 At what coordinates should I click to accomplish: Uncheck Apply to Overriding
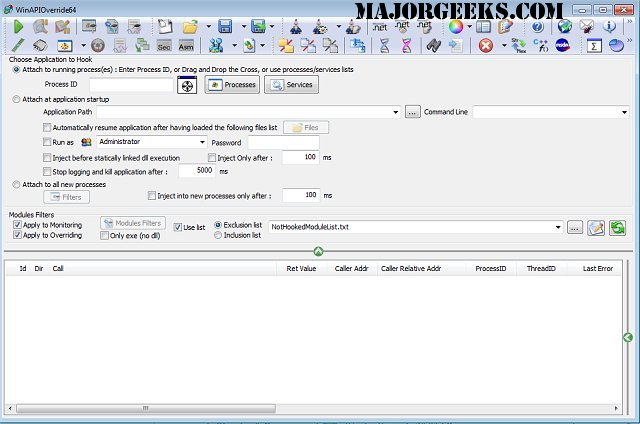[x=17, y=235]
